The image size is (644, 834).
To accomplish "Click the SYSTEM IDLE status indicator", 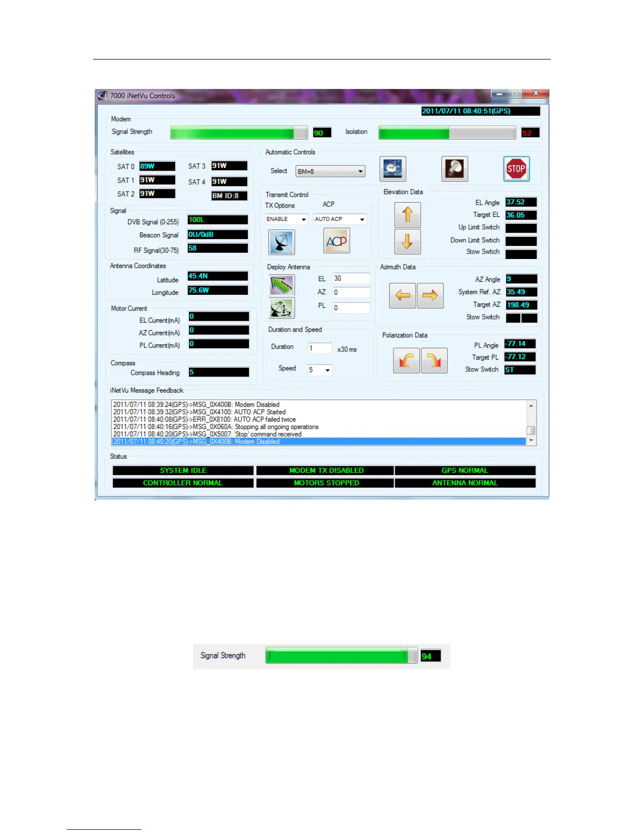I will click(183, 471).
